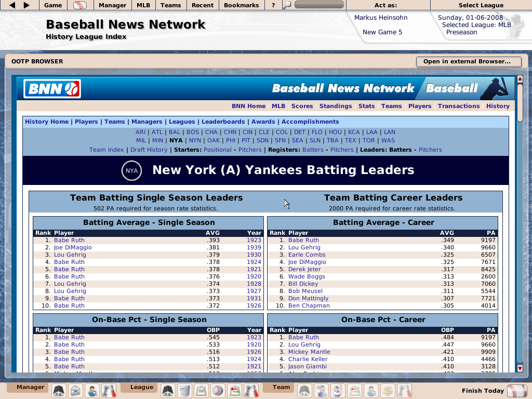Open Mickey Mantle OBP career link

click(x=309, y=352)
